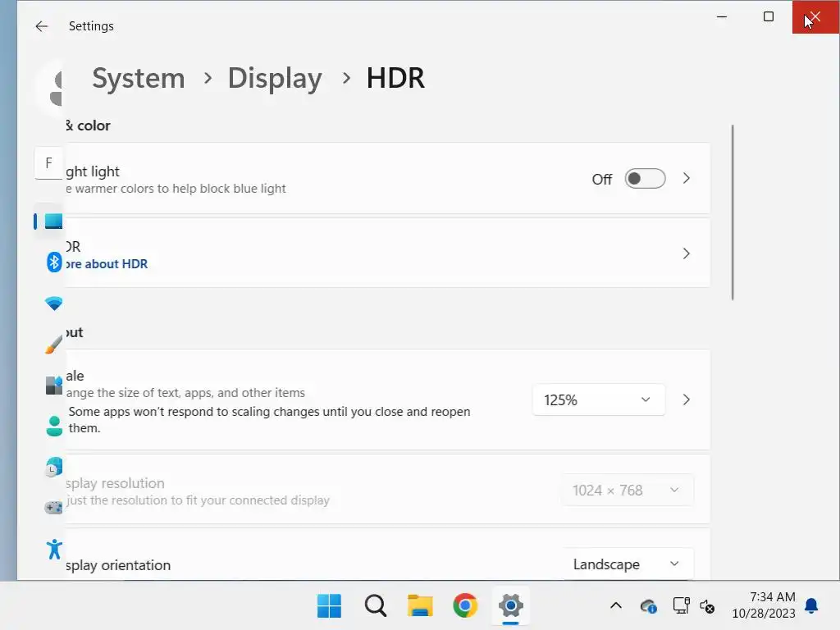840x630 pixels.
Task: Click 'Display resolution' label
Action: coord(115,483)
